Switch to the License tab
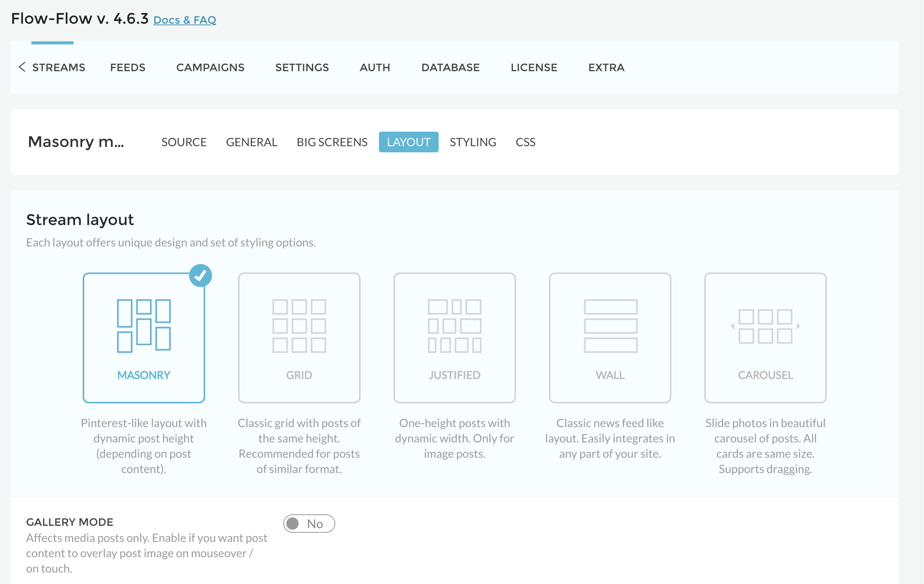 click(x=533, y=67)
